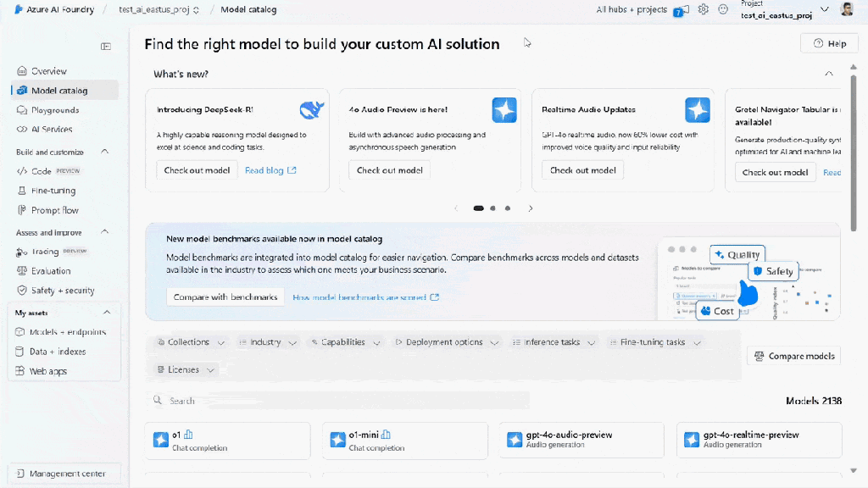The width and height of the screenshot is (868, 488).
Task: Open the Capabilities filter dropdown
Action: point(347,342)
